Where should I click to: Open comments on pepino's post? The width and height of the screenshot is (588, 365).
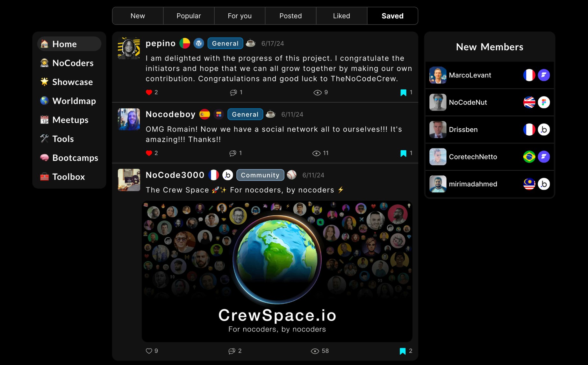[x=233, y=92]
